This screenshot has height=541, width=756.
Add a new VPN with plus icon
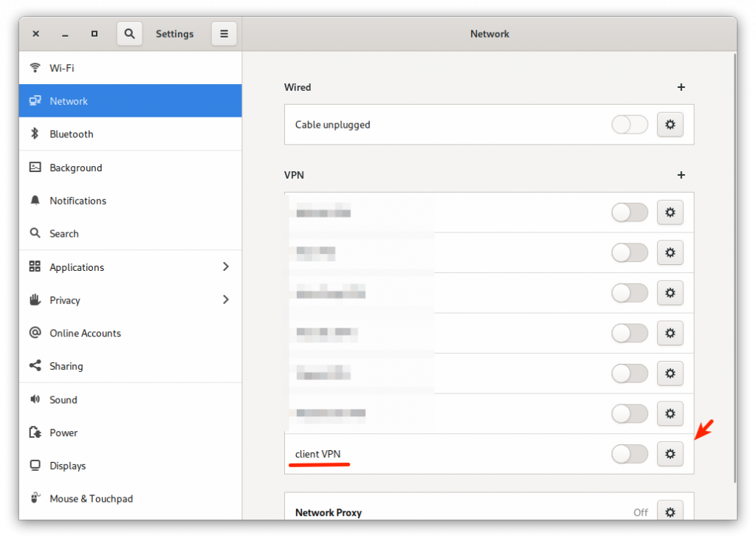(x=681, y=175)
